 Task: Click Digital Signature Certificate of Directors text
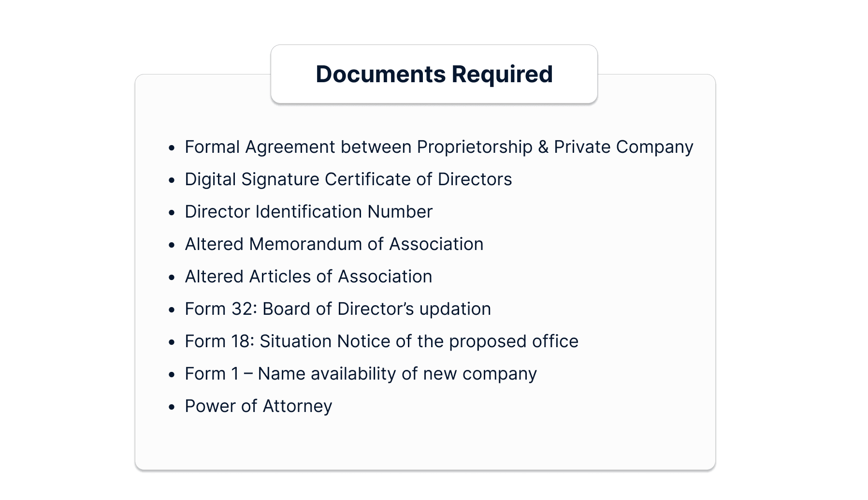pos(348,179)
